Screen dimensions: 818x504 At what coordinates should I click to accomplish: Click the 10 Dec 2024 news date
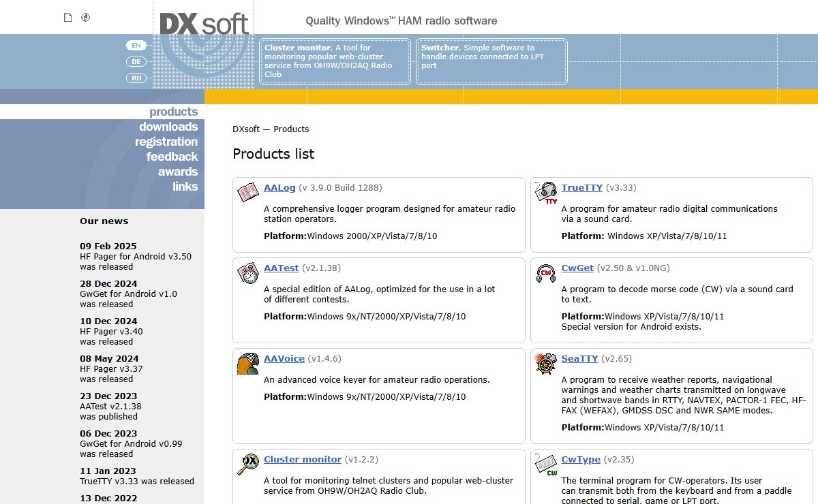pyautogui.click(x=108, y=321)
